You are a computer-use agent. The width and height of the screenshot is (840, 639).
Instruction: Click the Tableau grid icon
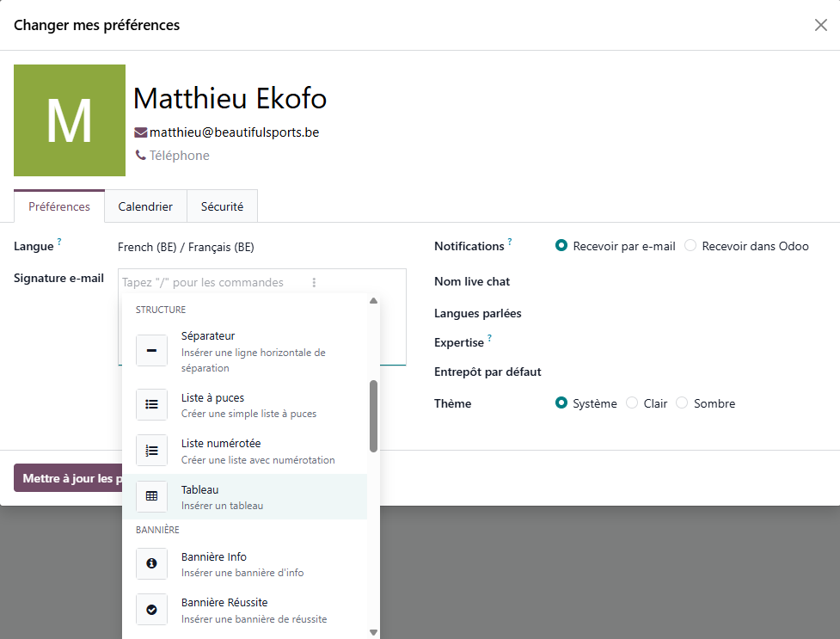click(x=151, y=495)
